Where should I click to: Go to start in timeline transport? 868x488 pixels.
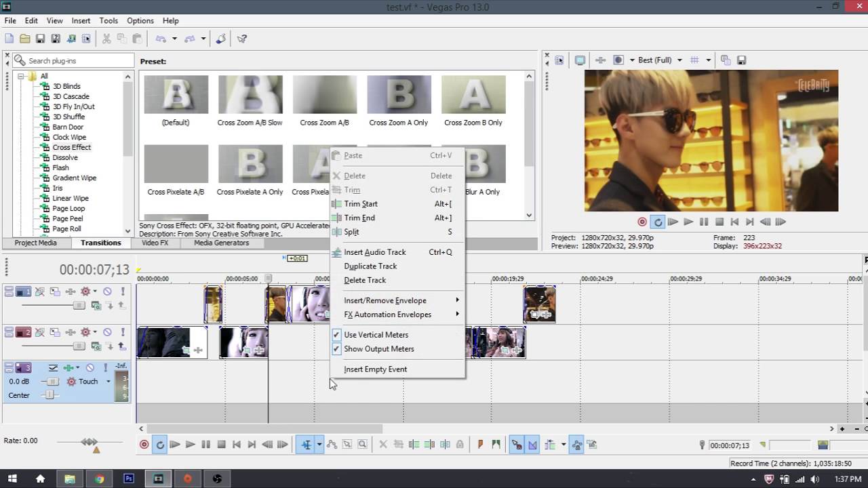click(x=237, y=445)
